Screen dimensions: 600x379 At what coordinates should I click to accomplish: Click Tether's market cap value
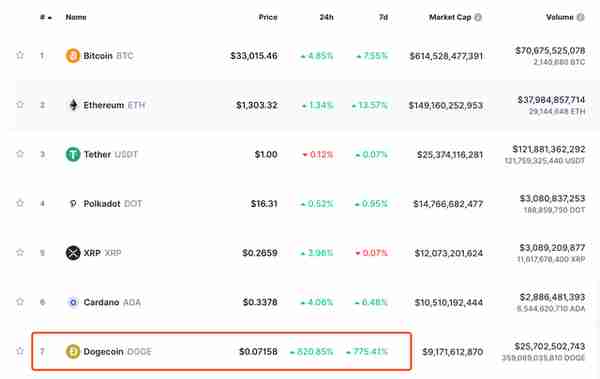pos(450,155)
